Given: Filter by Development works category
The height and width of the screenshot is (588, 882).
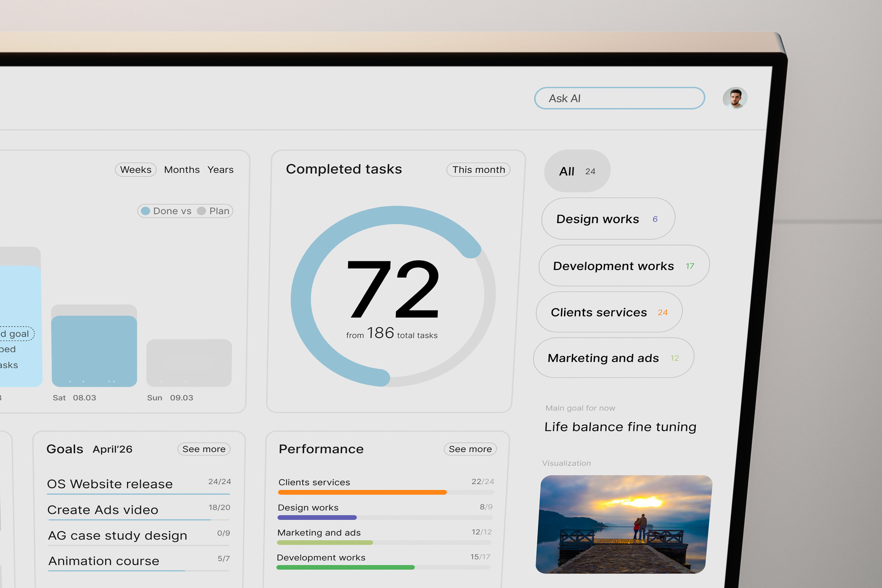Looking at the screenshot, I should pyautogui.click(x=624, y=265).
